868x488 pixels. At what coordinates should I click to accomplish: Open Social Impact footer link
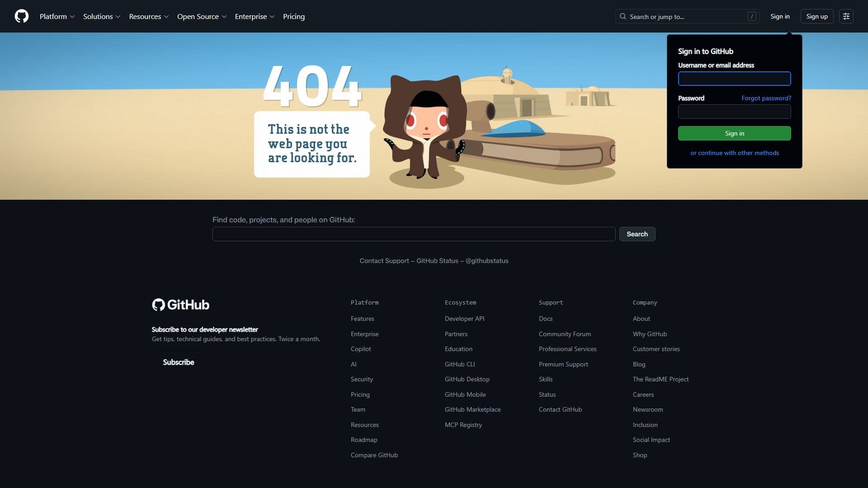click(x=651, y=440)
